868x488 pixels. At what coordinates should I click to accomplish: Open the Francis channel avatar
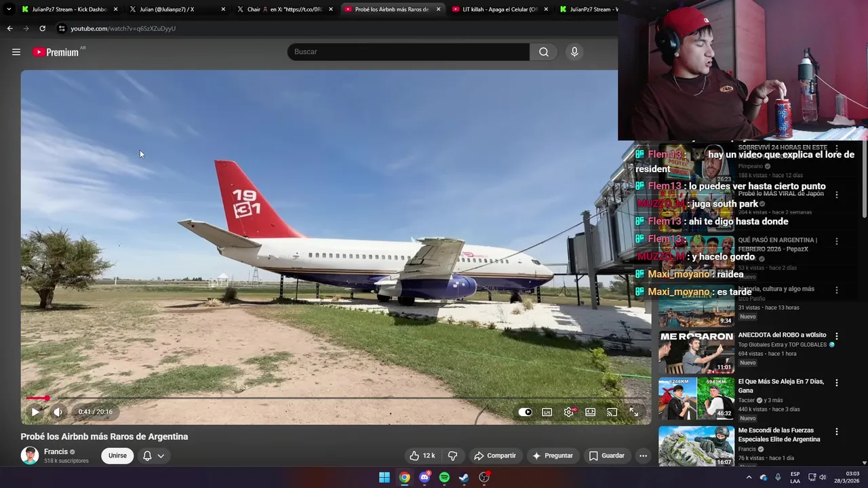[30, 455]
